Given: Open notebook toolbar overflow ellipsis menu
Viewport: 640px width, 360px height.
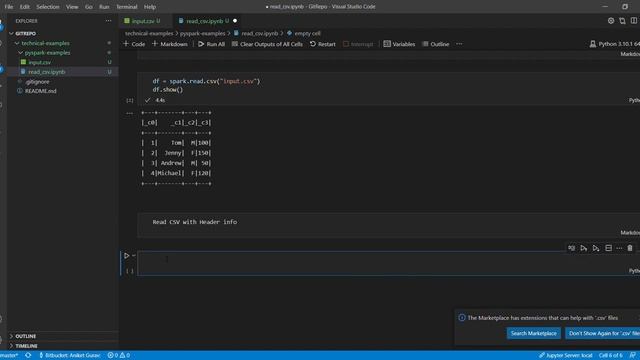Looking at the screenshot, I should coord(459,44).
